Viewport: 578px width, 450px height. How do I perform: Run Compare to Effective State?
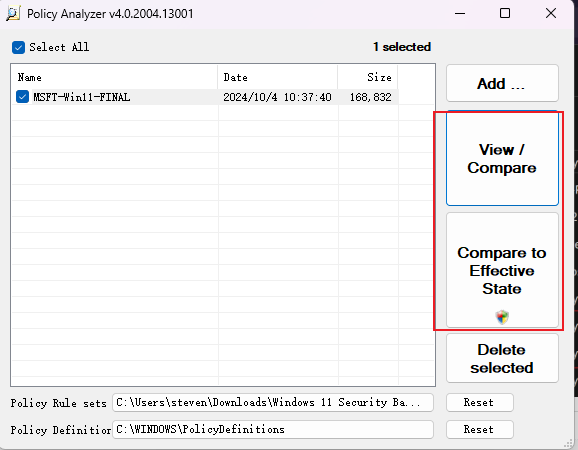pos(502,270)
